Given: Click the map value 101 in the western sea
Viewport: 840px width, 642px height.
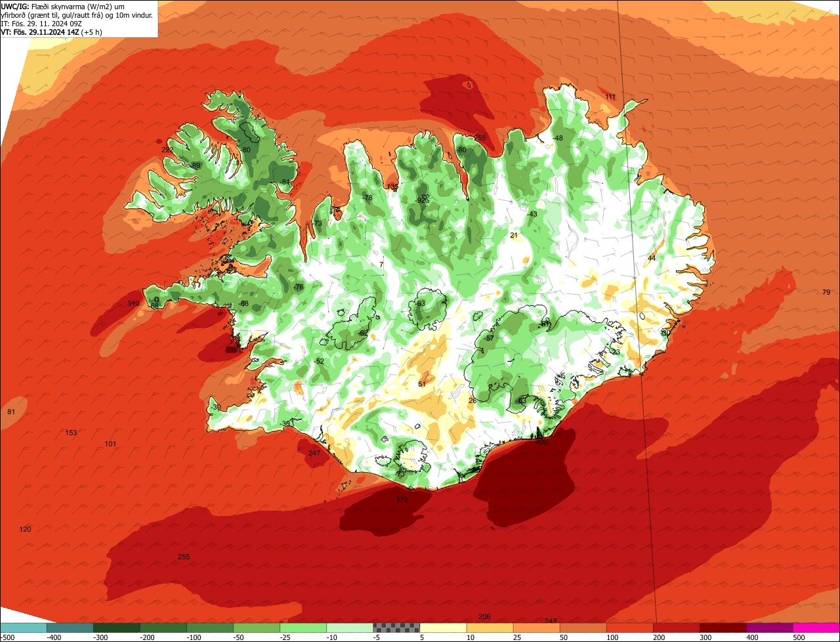Looking at the screenshot, I should (110, 444).
